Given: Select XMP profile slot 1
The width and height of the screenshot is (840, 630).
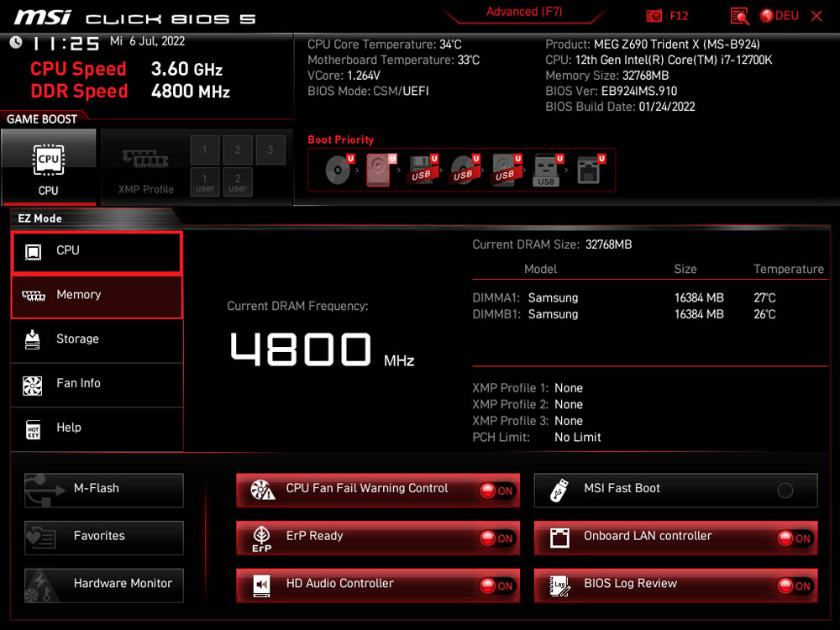Looking at the screenshot, I should coord(205,150).
